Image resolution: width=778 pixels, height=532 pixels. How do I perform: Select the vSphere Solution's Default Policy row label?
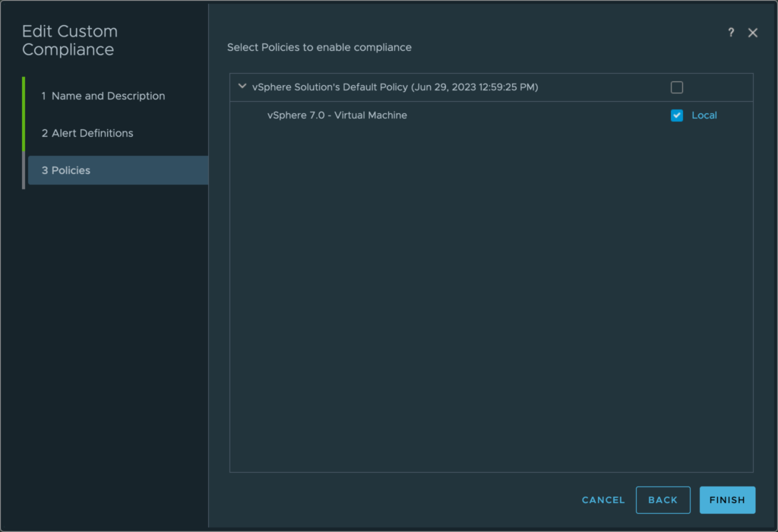[x=394, y=87]
